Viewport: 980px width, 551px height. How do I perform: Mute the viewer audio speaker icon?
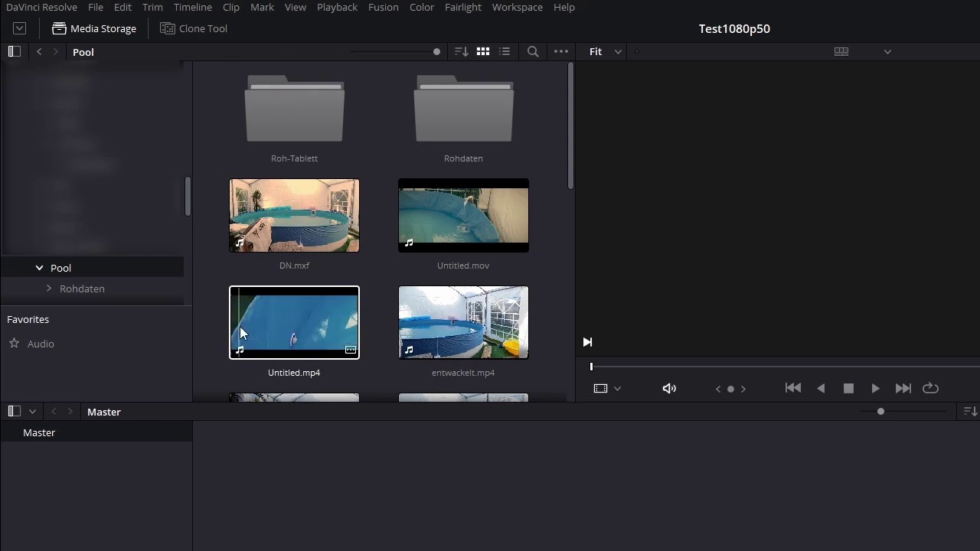tap(669, 389)
